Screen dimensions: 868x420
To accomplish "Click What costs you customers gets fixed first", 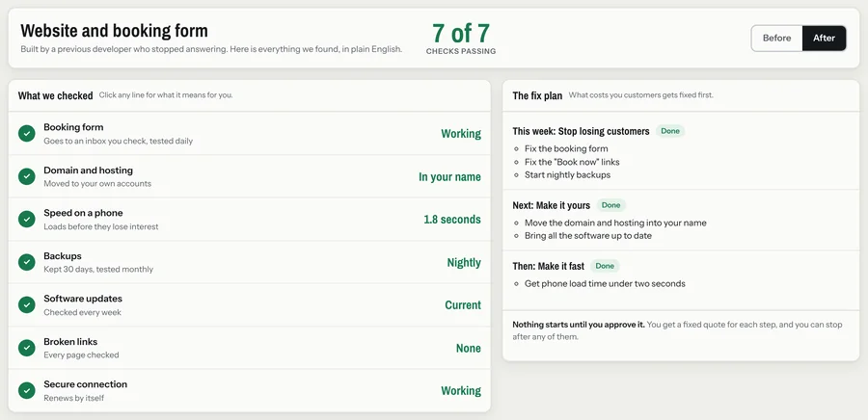I will click(641, 95).
